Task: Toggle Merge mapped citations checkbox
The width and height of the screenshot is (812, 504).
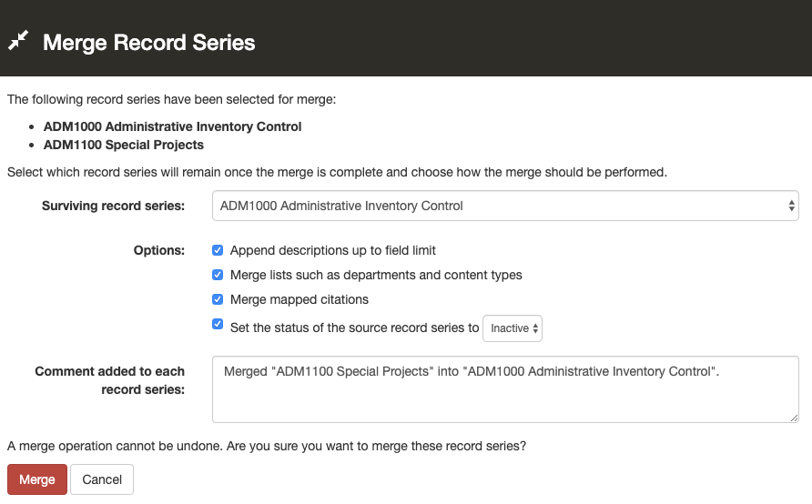Action: point(218,299)
